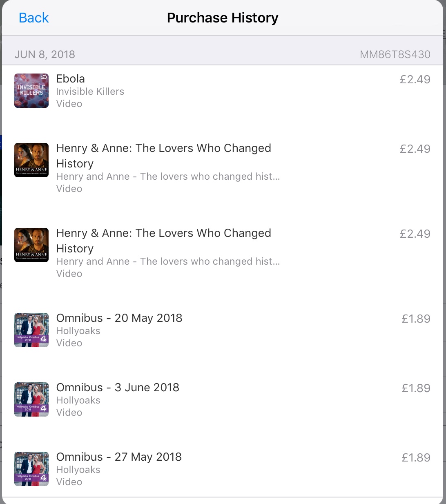Screen dimensions: 446x504
Task: Open Omnibus - 27 May 2018 entry
Action: 119,457
